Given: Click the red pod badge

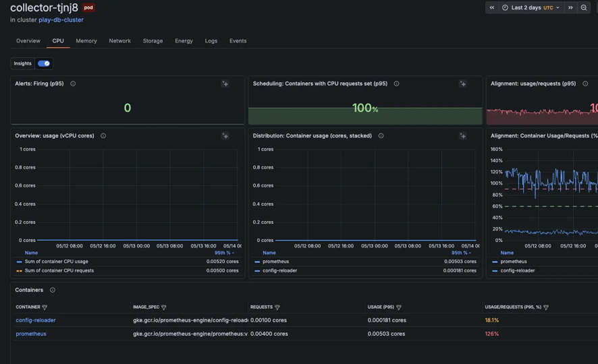Looking at the screenshot, I should coord(88,7).
